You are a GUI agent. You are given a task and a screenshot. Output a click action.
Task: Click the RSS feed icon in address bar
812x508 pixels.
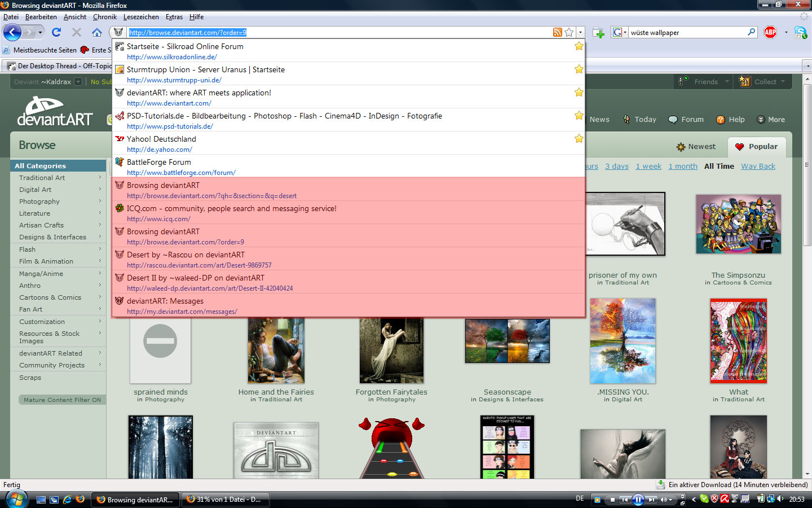(557, 32)
